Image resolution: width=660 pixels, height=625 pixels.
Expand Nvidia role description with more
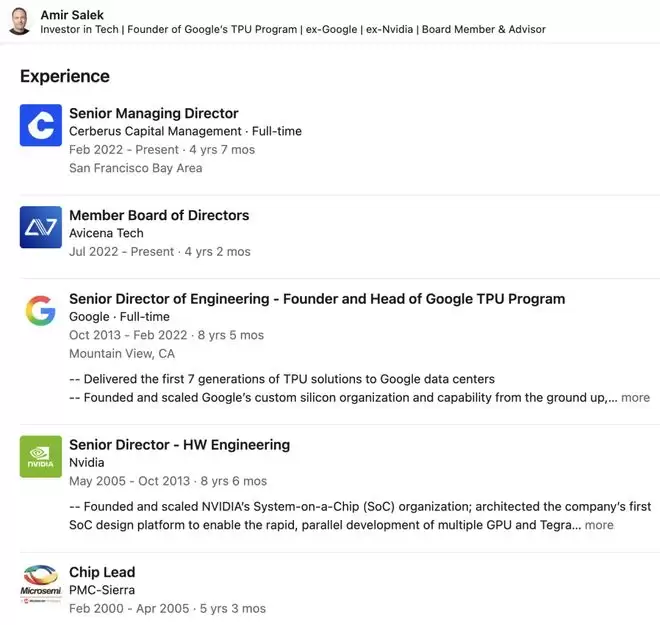click(x=599, y=525)
